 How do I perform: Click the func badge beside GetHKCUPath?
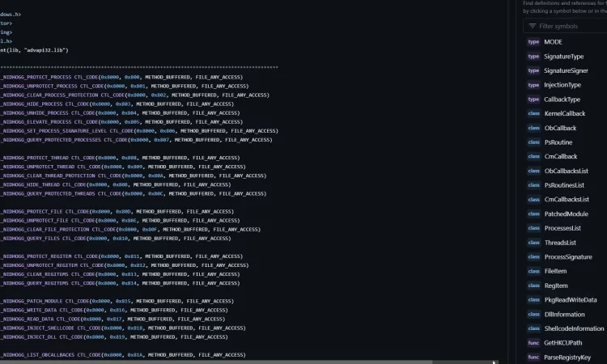533,343
